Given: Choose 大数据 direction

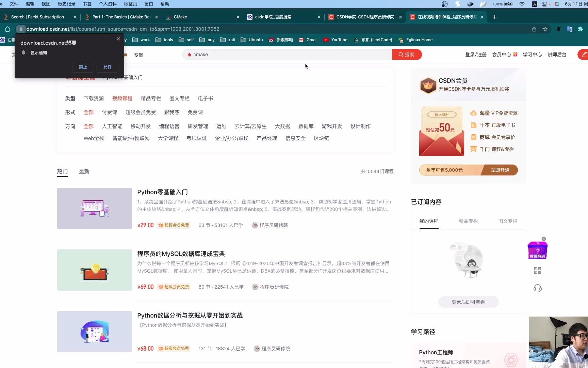Looking at the screenshot, I should (282, 126).
